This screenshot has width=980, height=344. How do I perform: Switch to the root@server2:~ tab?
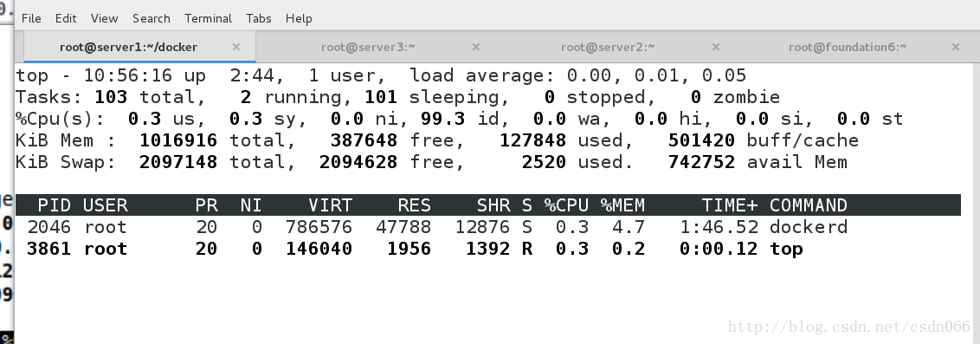pyautogui.click(x=608, y=47)
